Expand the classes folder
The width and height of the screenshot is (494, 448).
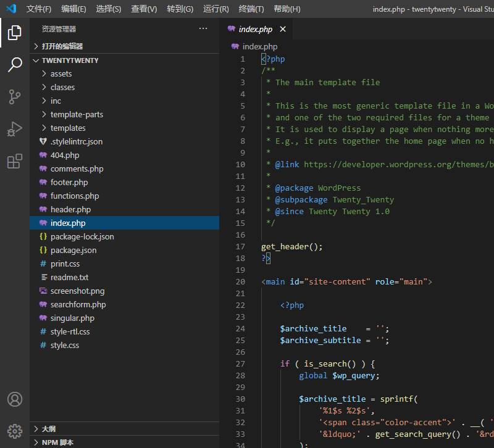pos(125,87)
